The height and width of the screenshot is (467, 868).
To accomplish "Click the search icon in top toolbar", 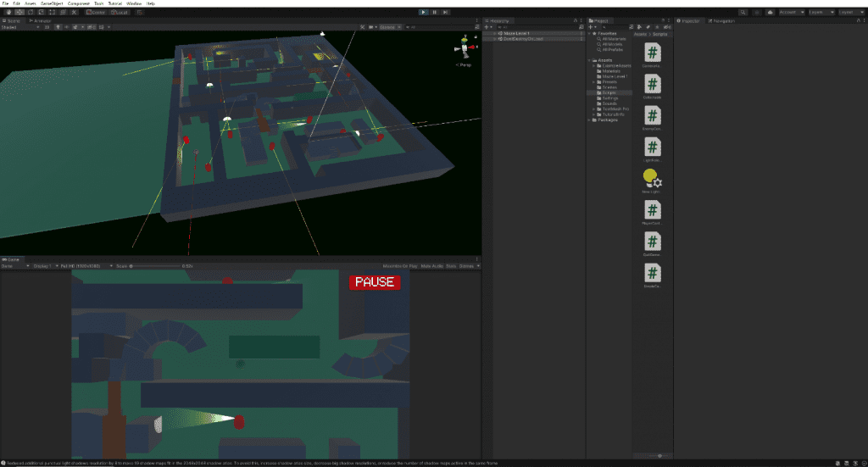I will point(743,12).
